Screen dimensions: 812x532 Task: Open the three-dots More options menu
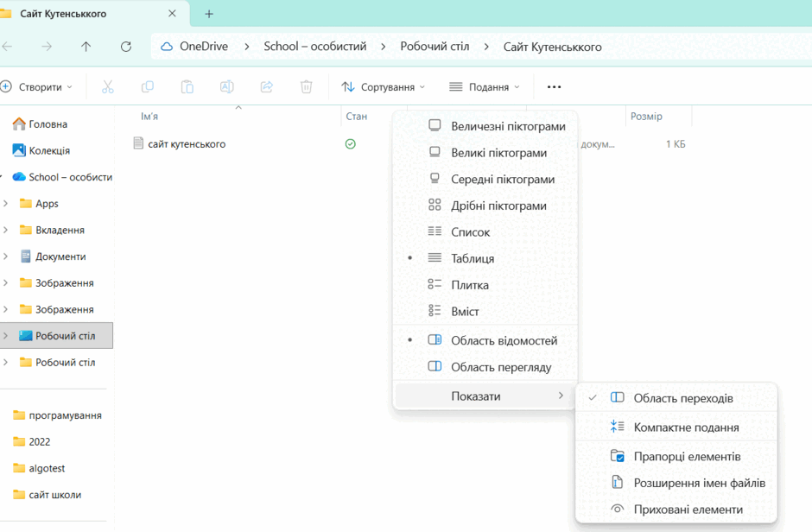click(554, 87)
